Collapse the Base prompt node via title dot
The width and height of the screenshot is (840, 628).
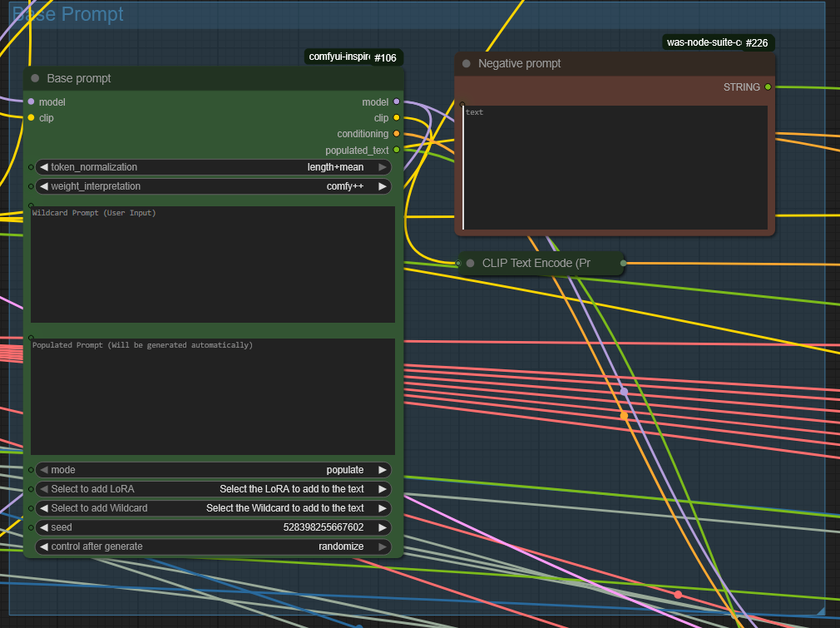coord(35,78)
